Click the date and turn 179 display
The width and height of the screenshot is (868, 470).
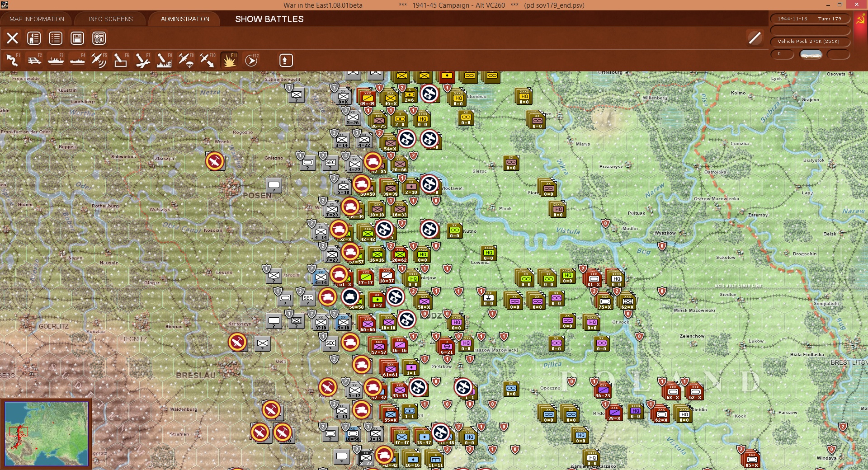pyautogui.click(x=810, y=19)
